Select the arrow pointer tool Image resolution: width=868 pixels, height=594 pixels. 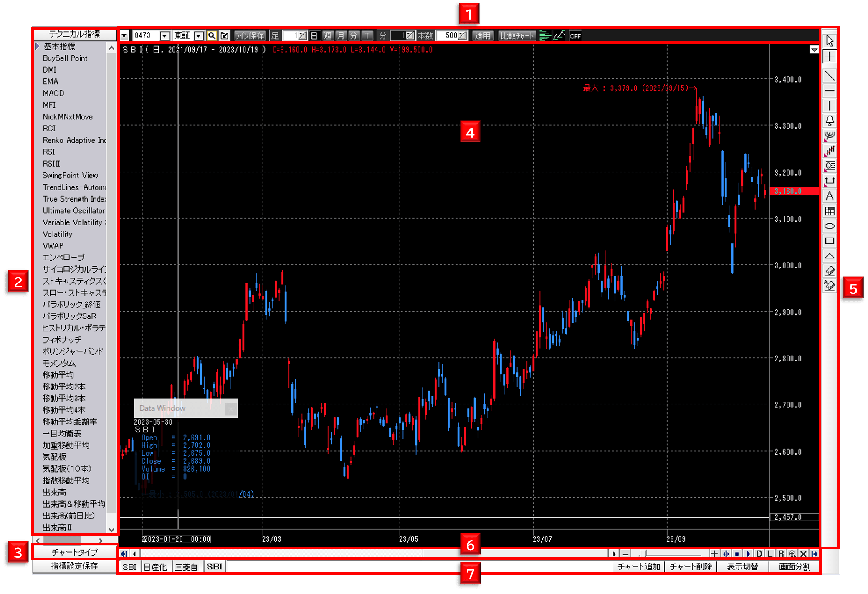point(829,41)
